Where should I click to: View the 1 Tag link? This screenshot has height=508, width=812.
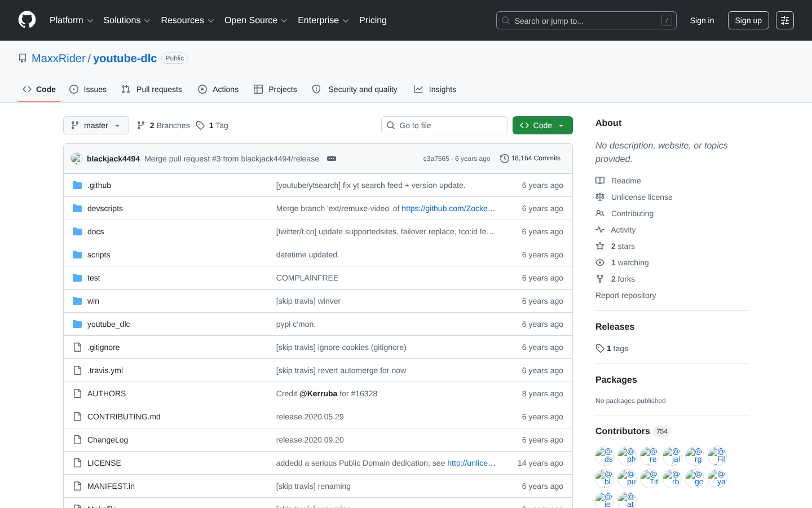point(212,125)
